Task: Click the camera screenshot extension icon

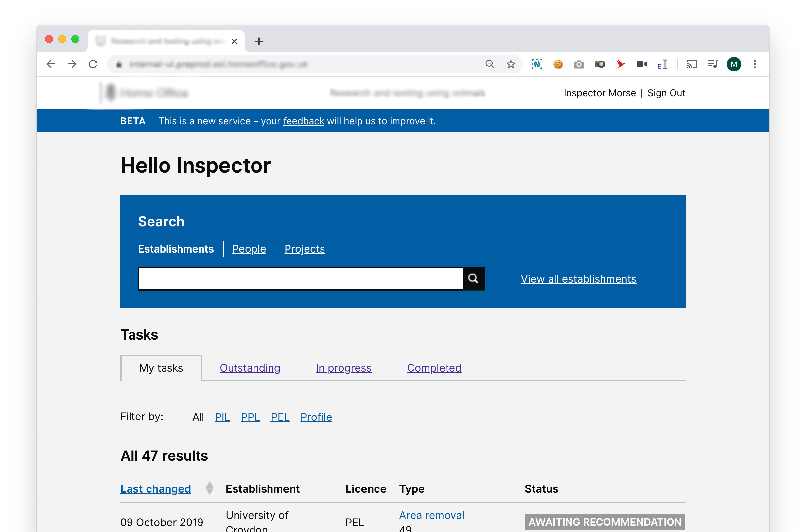Action: tap(579, 64)
